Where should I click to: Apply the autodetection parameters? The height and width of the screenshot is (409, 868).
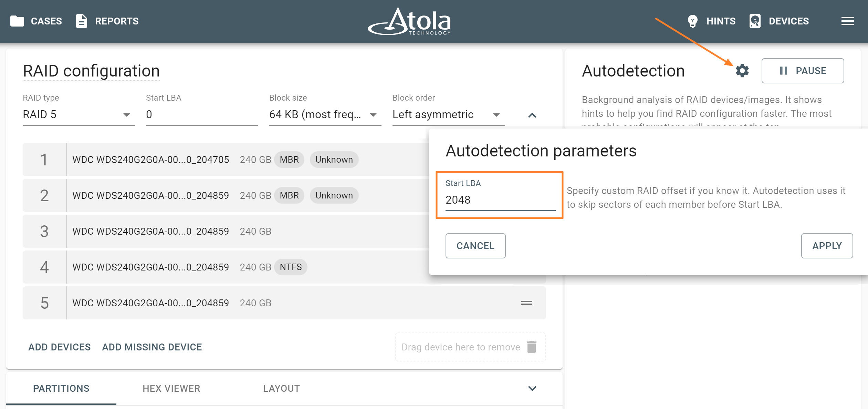[x=827, y=246]
